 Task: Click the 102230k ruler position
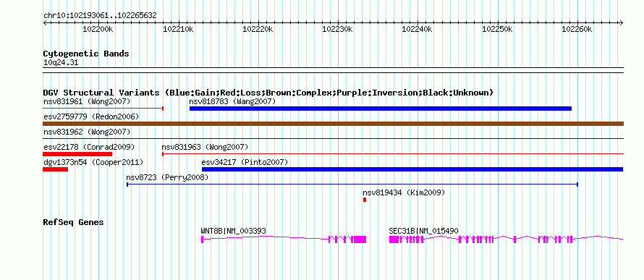[338, 29]
